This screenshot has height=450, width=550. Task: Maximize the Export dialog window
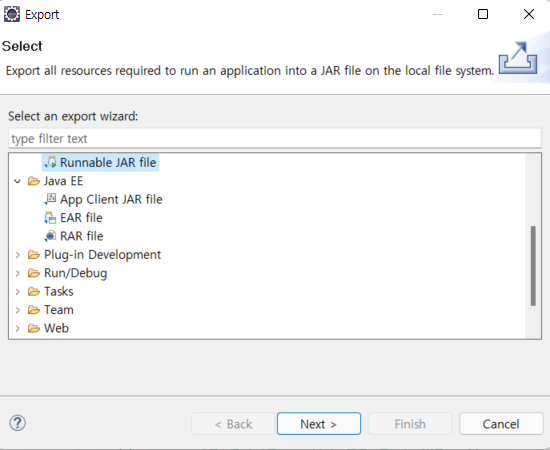pos(483,14)
